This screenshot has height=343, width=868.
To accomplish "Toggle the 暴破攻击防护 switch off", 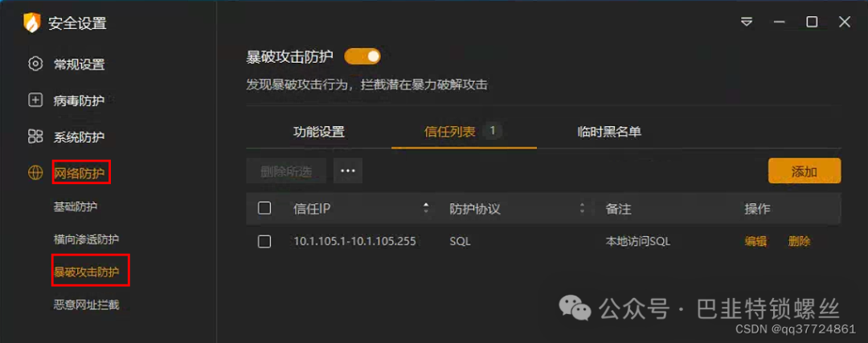I will pyautogui.click(x=362, y=56).
